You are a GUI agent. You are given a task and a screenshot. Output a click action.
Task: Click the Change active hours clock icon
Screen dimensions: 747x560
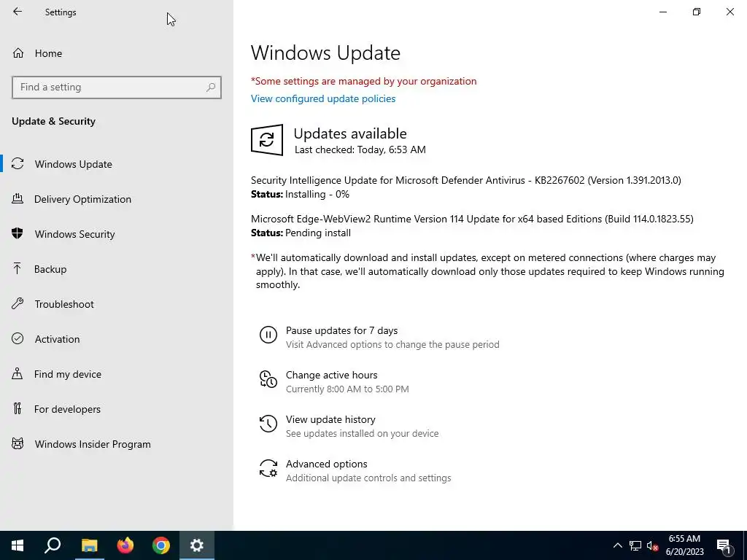[x=268, y=379]
